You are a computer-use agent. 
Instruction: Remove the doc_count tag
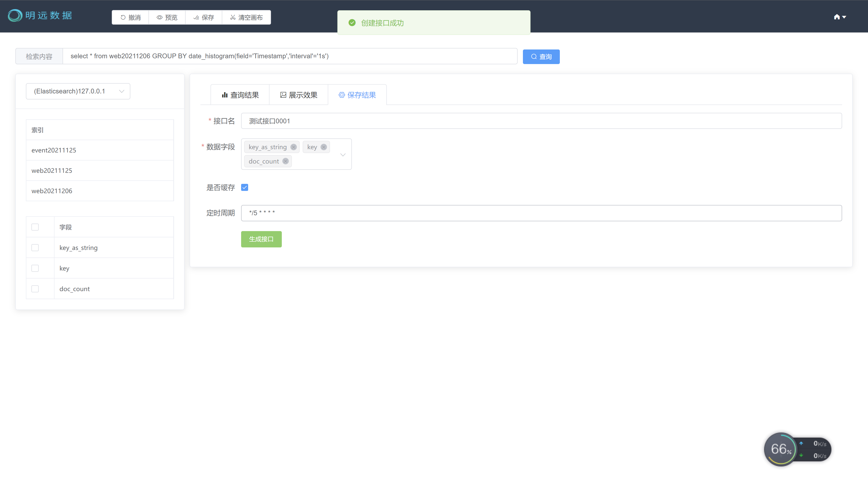pos(285,161)
